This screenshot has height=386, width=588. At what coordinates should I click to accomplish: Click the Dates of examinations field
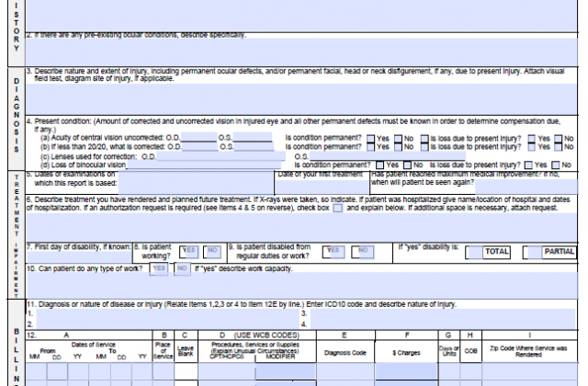(196, 183)
